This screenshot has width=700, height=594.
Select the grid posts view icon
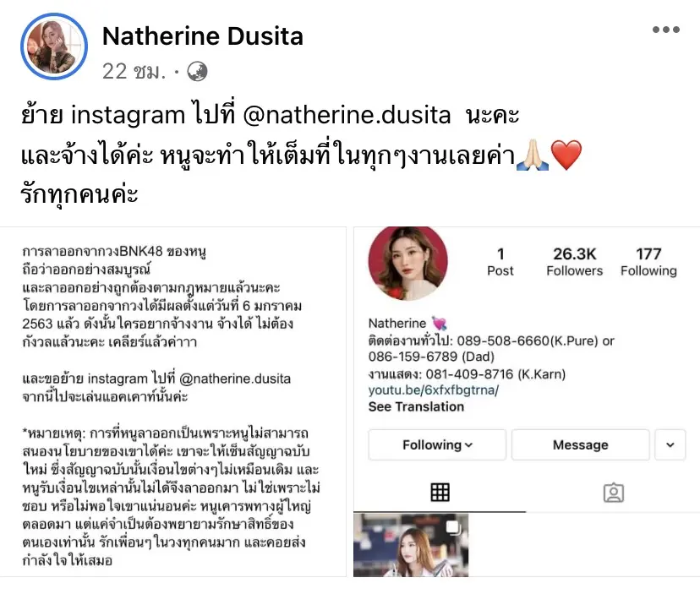tap(440, 493)
